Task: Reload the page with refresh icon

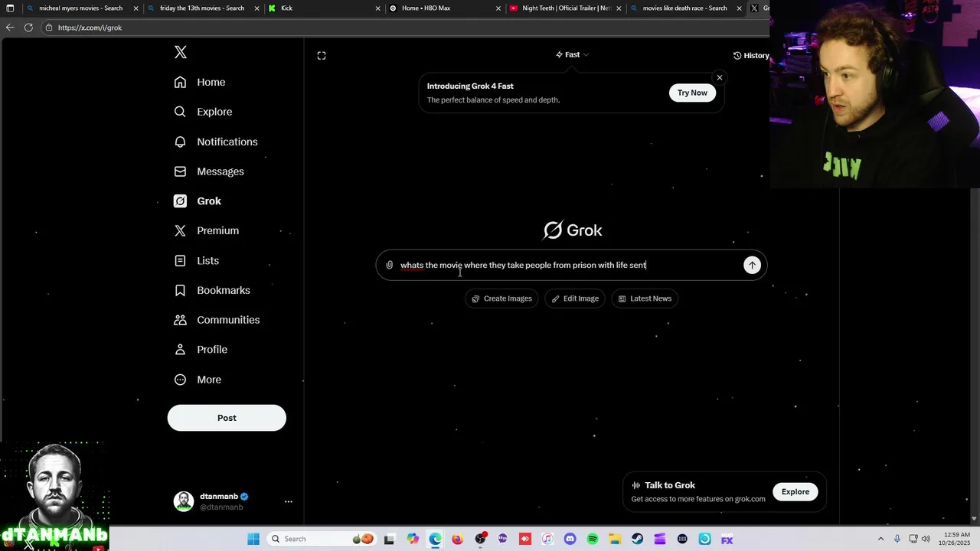Action: [28, 28]
